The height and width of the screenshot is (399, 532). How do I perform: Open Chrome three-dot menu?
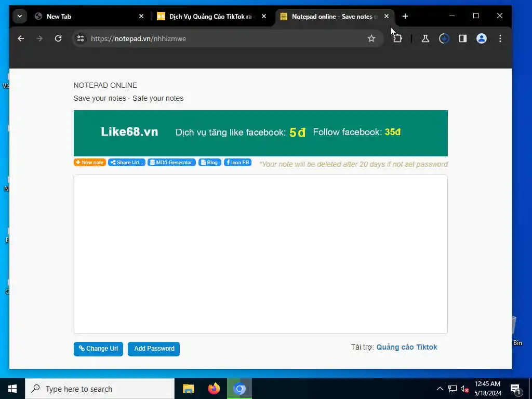[500, 38]
